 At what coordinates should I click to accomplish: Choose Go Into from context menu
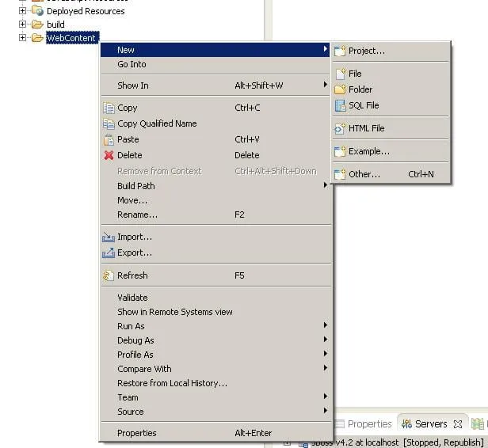pos(215,64)
